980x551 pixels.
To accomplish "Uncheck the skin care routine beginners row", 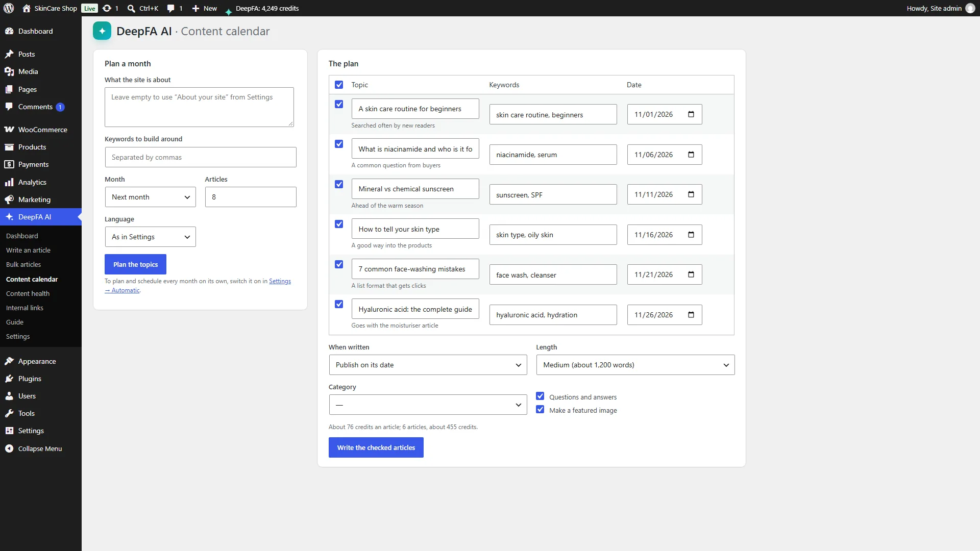I will click(339, 104).
